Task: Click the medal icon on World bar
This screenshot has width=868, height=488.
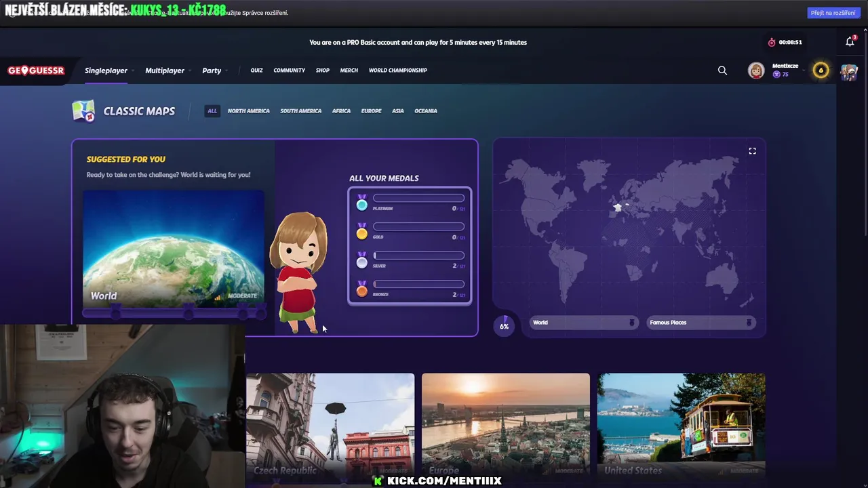Action: click(632, 323)
